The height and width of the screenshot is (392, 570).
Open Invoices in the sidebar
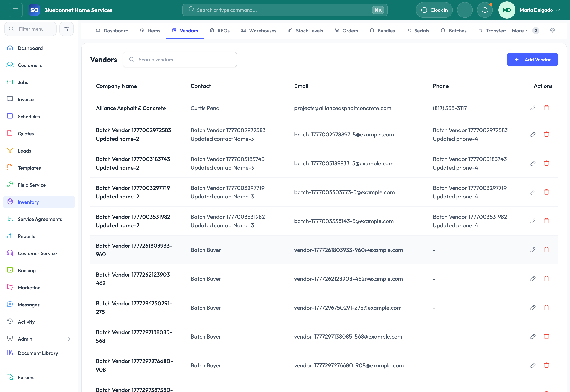click(39, 99)
